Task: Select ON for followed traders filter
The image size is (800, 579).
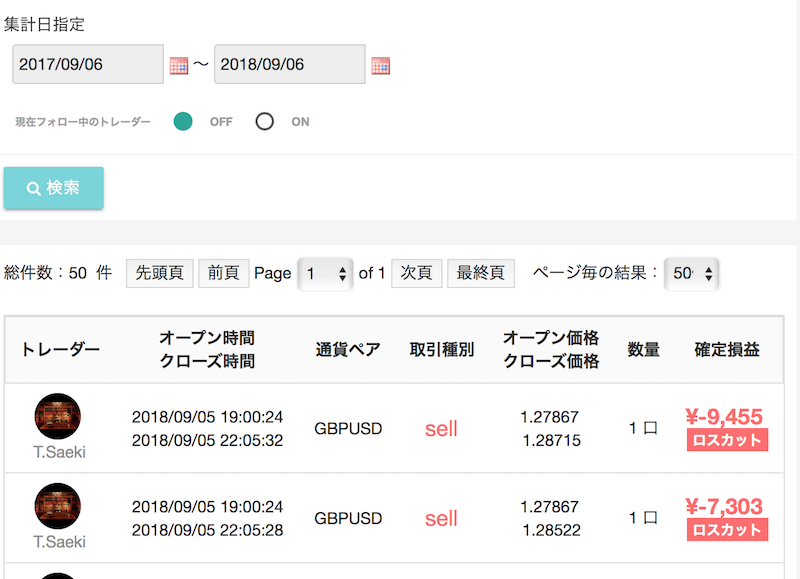Action: (265, 122)
